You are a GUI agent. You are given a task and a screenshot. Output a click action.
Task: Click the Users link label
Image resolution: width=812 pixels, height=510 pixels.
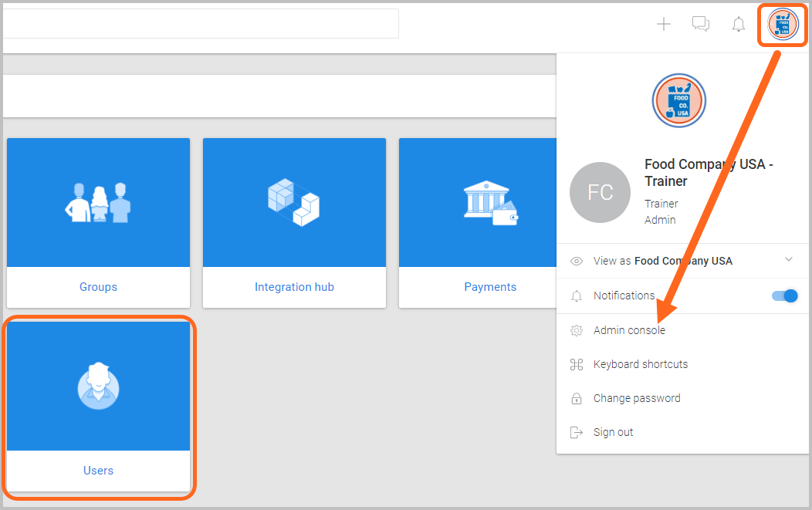pyautogui.click(x=98, y=470)
